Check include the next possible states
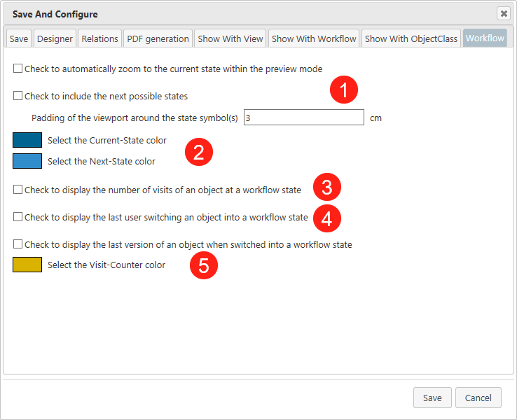 (18, 96)
